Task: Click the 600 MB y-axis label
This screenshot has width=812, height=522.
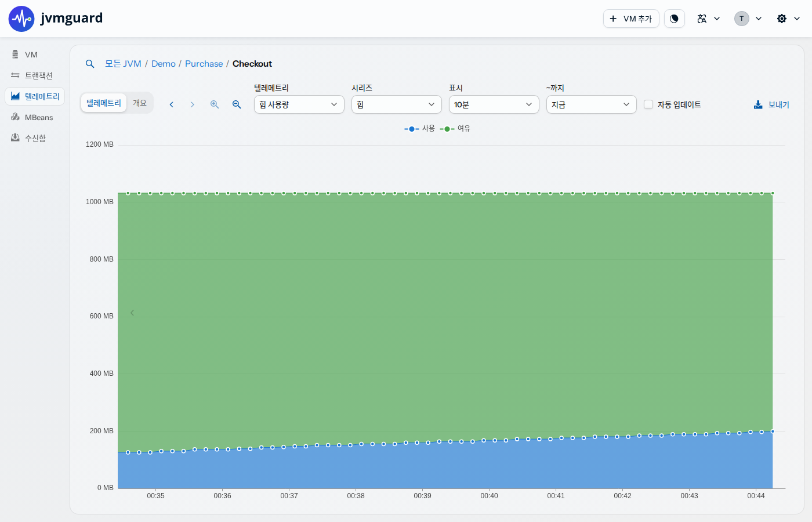Action: [101, 316]
